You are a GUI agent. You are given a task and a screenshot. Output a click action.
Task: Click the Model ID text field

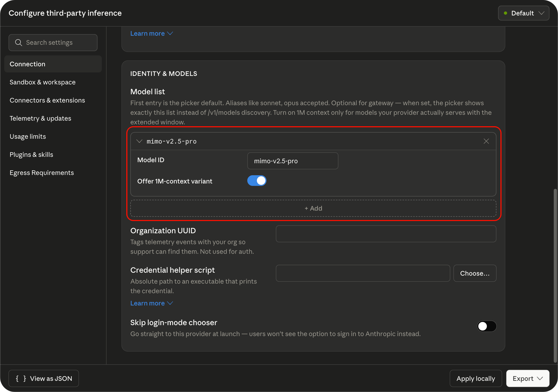(293, 161)
